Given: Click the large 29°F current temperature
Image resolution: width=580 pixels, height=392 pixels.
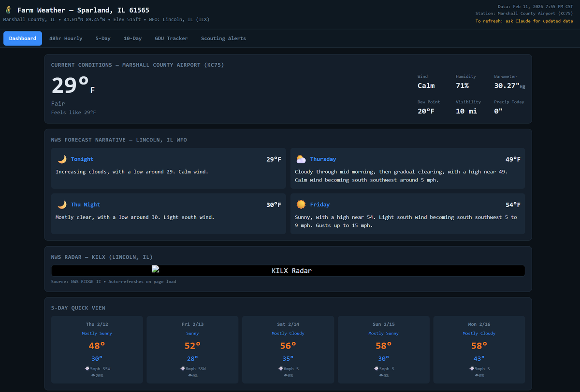Looking at the screenshot, I should coord(73,85).
